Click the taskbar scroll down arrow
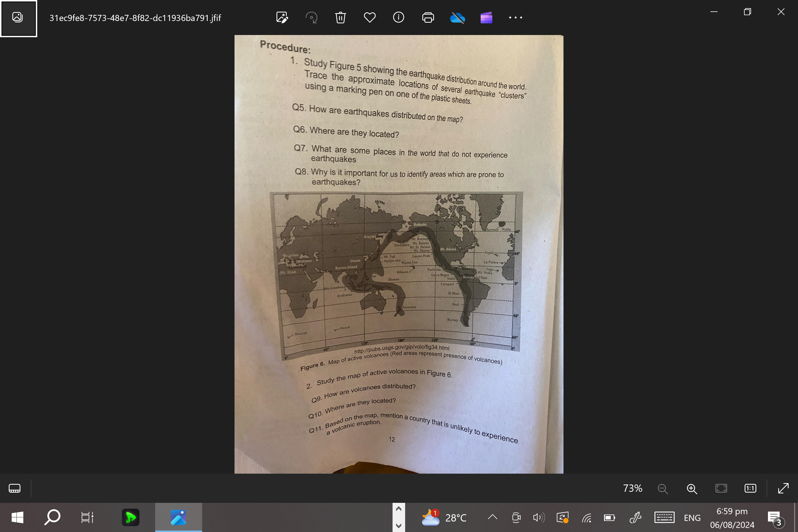 click(399, 526)
